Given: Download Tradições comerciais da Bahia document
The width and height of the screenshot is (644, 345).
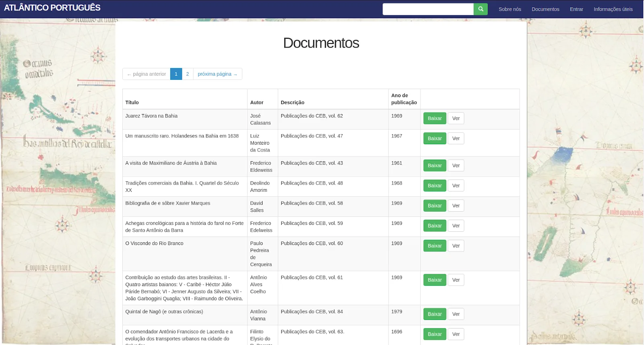Looking at the screenshot, I should click(435, 186).
